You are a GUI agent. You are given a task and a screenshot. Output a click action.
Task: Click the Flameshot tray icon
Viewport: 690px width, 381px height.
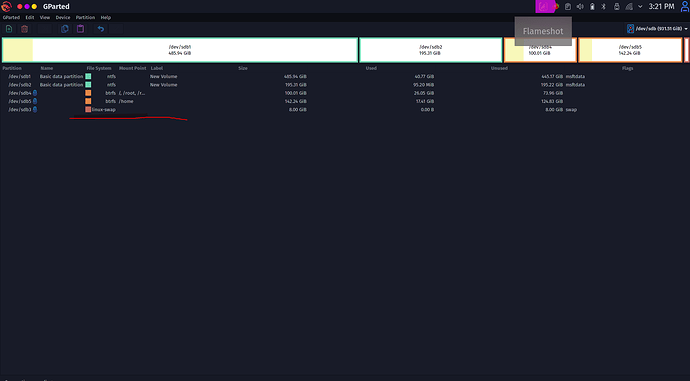click(x=543, y=7)
